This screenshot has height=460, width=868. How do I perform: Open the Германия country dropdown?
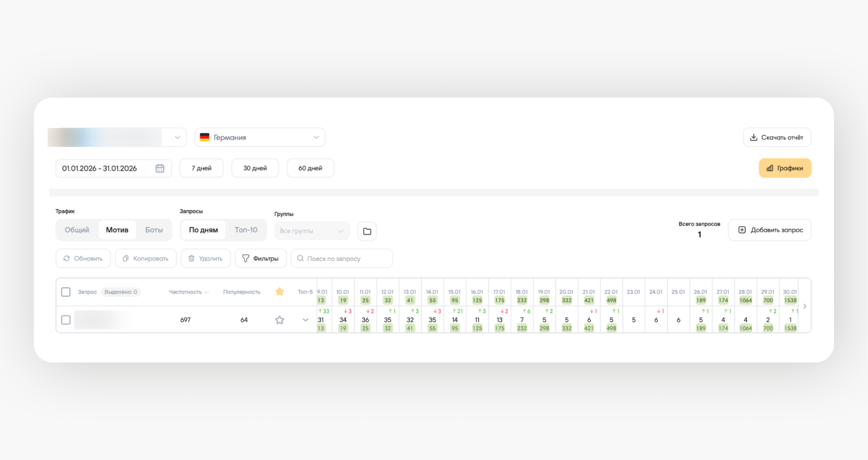click(x=260, y=137)
